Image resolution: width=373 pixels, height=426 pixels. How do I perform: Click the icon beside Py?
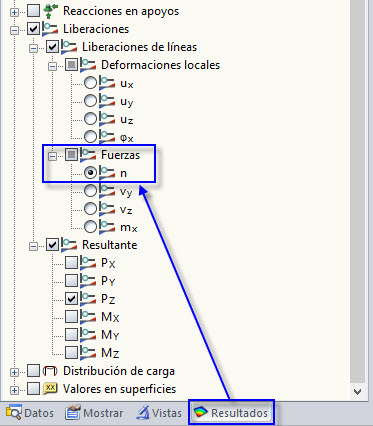88,281
